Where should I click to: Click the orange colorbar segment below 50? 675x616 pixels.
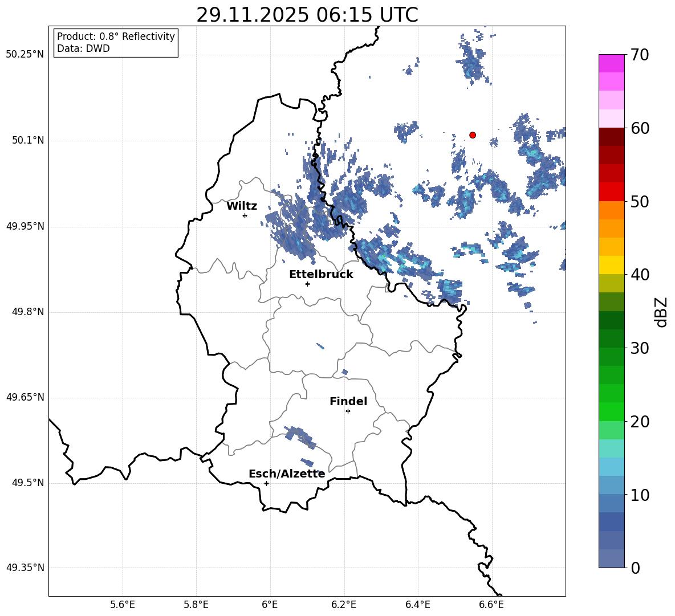click(x=612, y=210)
